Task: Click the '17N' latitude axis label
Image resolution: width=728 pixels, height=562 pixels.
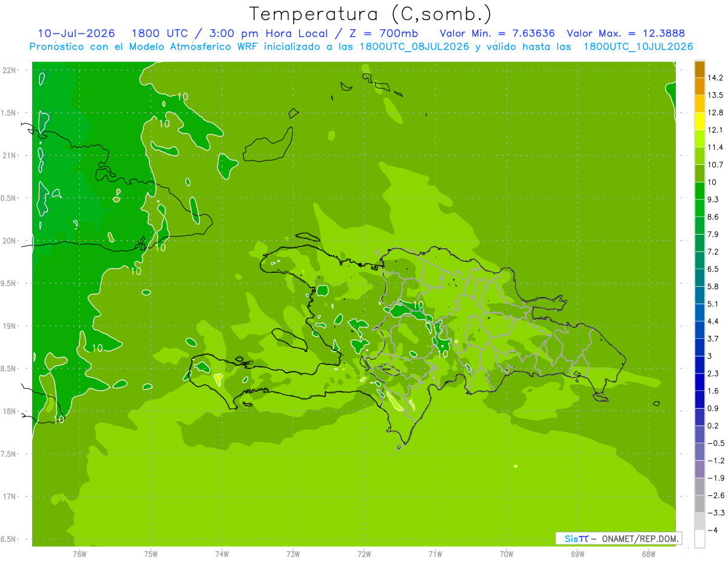Action: (x=9, y=497)
